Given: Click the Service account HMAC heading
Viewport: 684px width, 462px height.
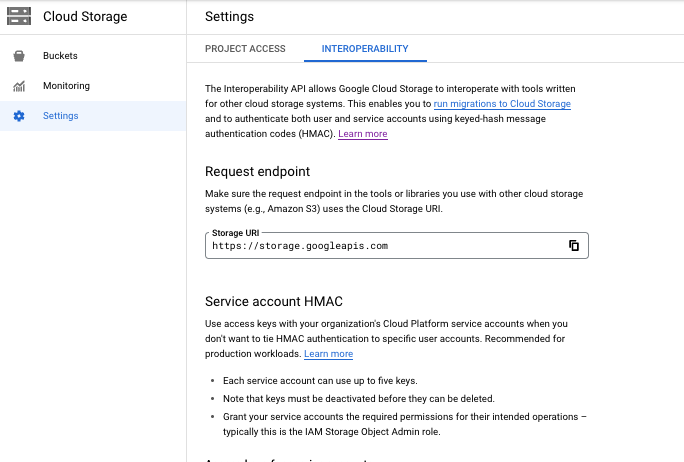Looking at the screenshot, I should [x=274, y=301].
